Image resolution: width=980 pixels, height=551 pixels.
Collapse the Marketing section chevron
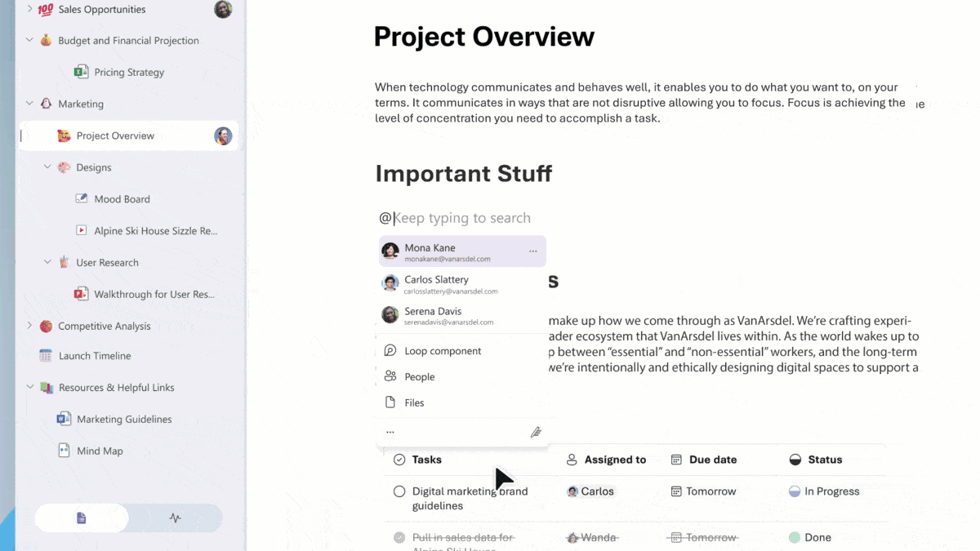[29, 104]
